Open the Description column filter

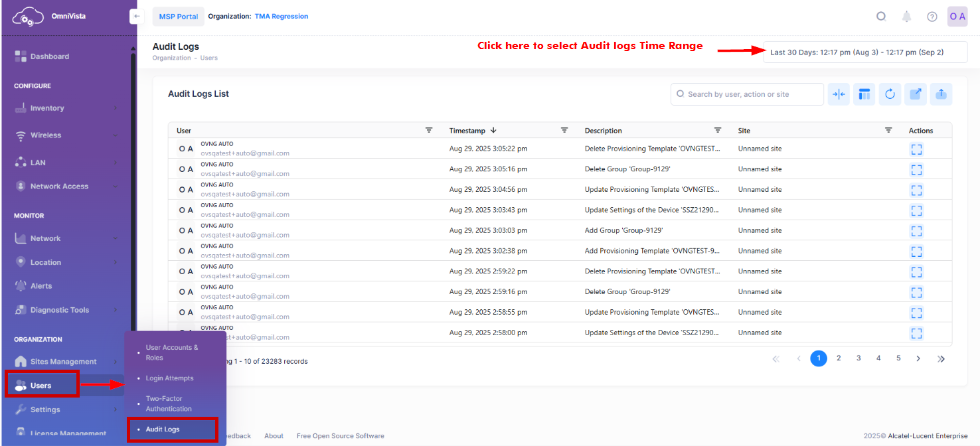[x=717, y=130]
